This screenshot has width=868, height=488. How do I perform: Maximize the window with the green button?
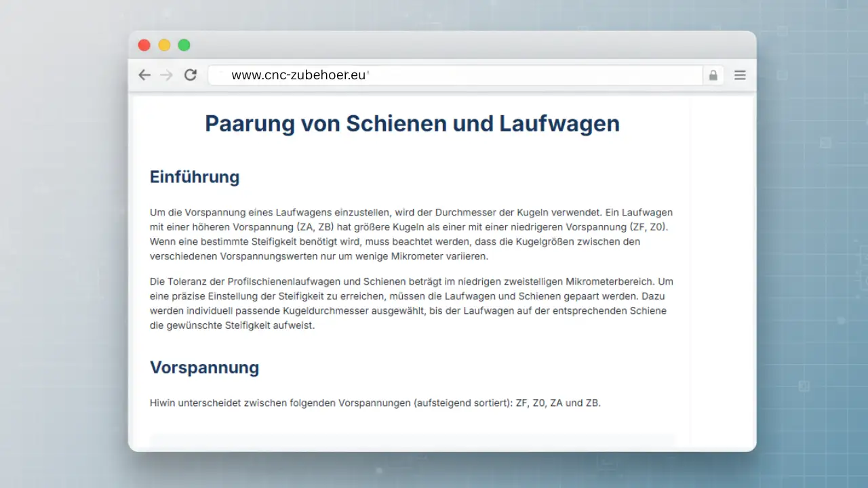pyautogui.click(x=184, y=45)
